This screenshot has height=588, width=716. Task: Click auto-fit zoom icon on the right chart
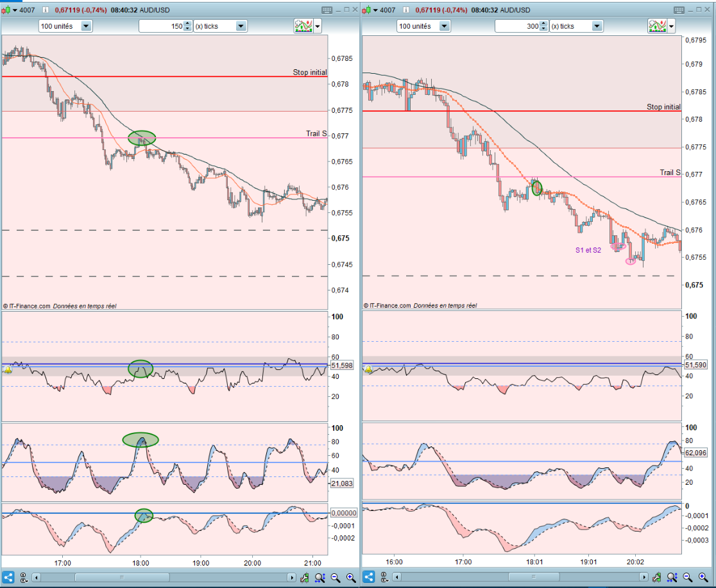(x=672, y=578)
